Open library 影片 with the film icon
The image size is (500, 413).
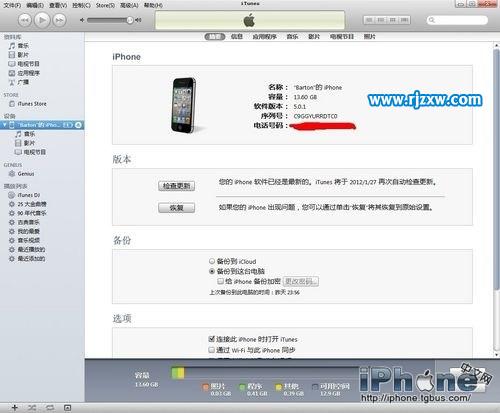tap(19, 55)
